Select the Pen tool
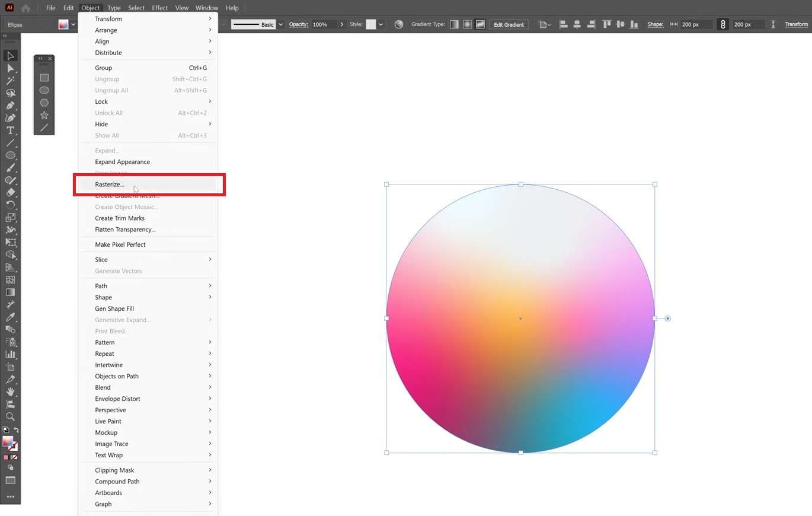The width and height of the screenshot is (812, 516). coord(10,106)
